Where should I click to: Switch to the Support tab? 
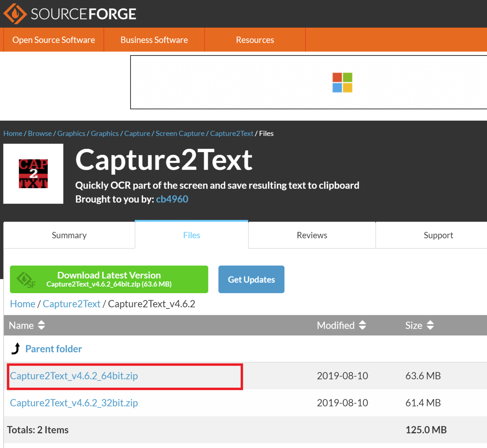(x=438, y=235)
